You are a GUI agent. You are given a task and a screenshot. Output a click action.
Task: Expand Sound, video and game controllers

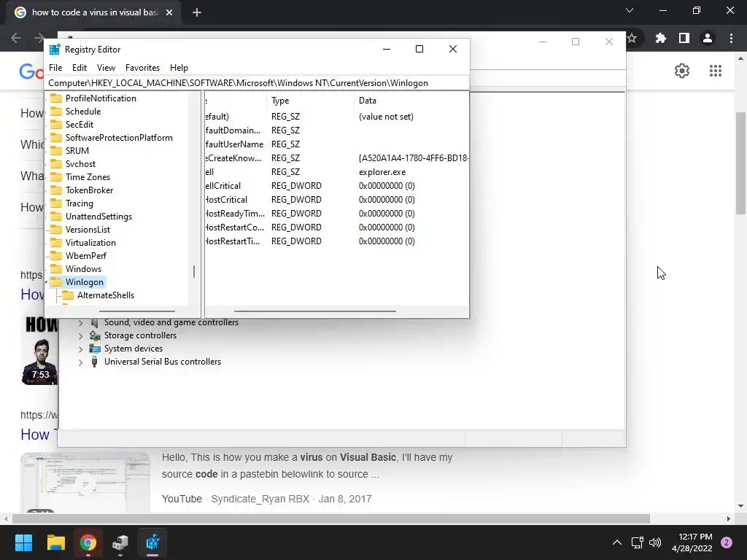pos(80,323)
